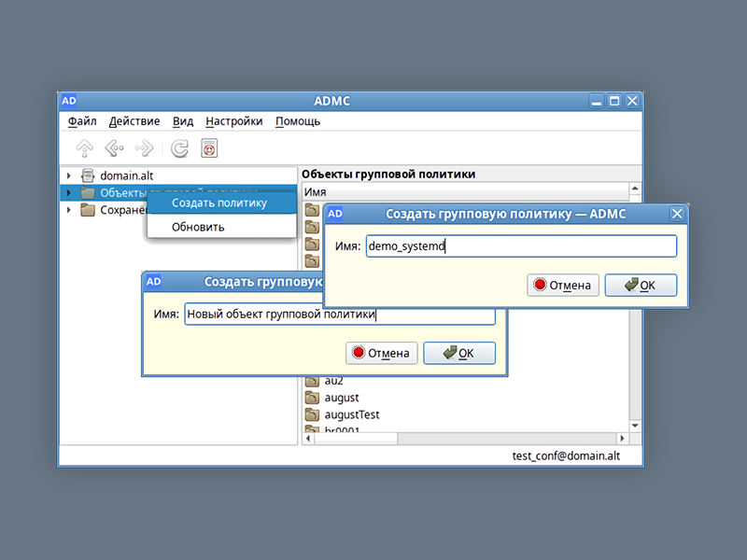Click the folder icon of the Сохранённые tree row
Screen dimensions: 747x560
click(x=88, y=210)
